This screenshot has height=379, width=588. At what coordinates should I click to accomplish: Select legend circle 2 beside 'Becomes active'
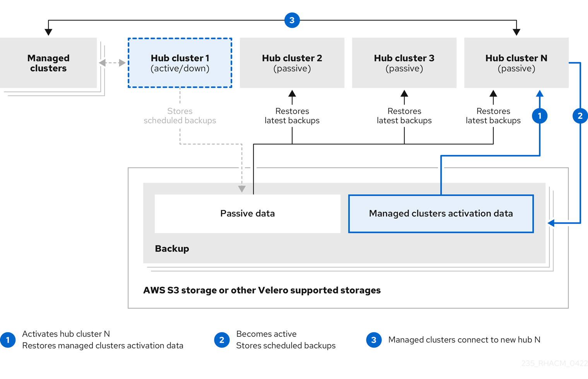pos(222,340)
